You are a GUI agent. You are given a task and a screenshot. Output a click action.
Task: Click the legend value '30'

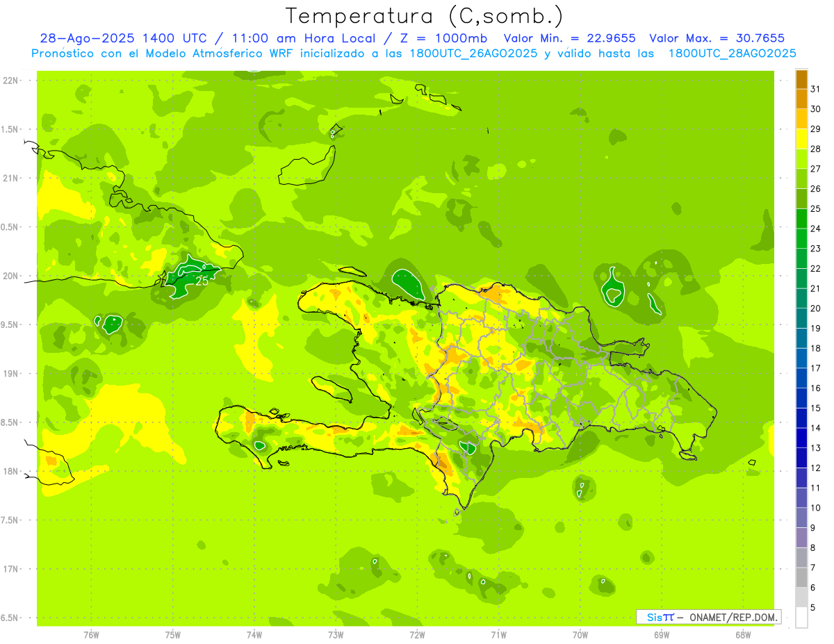(816, 109)
